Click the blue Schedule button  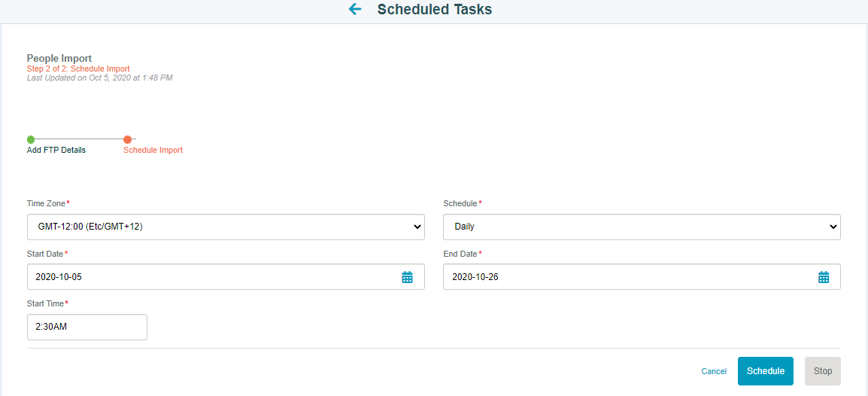pyautogui.click(x=766, y=371)
